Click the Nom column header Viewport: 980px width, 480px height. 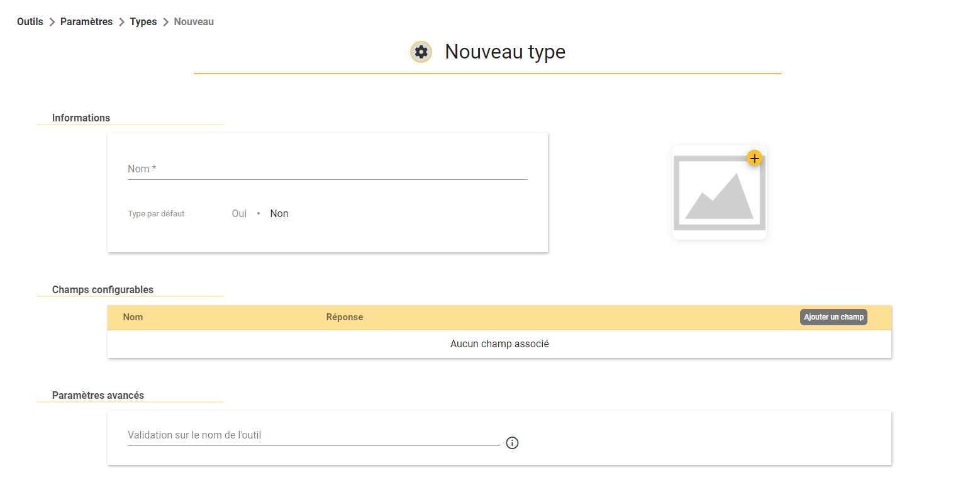click(133, 317)
